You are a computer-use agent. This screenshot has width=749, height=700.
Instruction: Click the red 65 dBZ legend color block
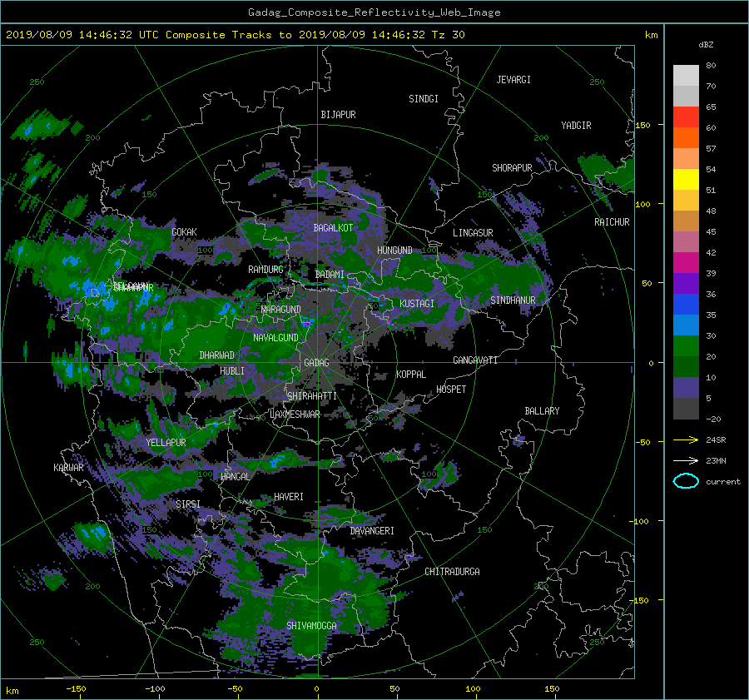(686, 117)
